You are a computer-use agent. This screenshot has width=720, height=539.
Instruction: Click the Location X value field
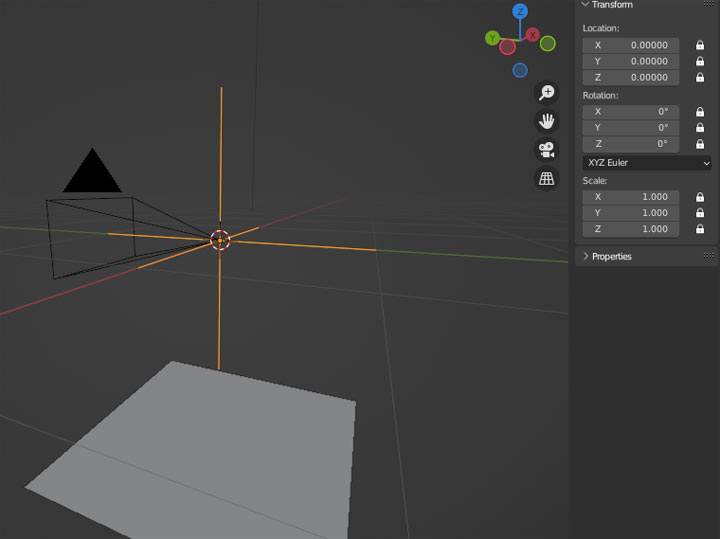[x=630, y=45]
